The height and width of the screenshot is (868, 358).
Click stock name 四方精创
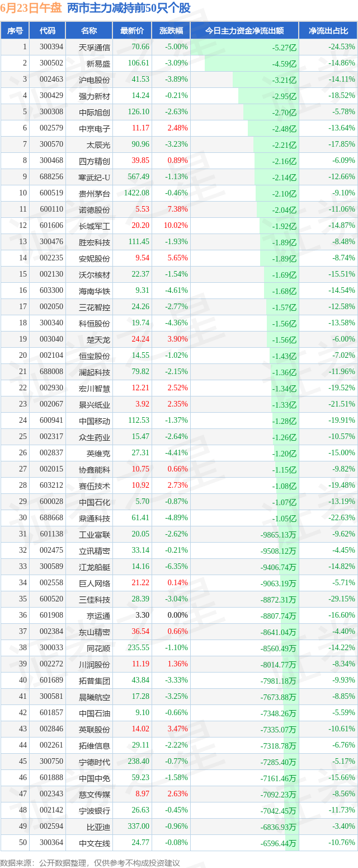95,161
